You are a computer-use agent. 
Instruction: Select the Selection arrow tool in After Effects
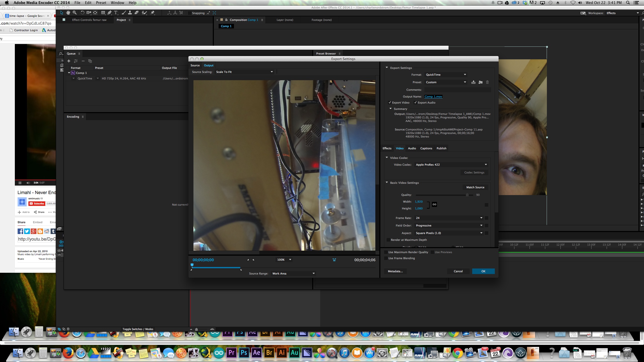pos(62,13)
